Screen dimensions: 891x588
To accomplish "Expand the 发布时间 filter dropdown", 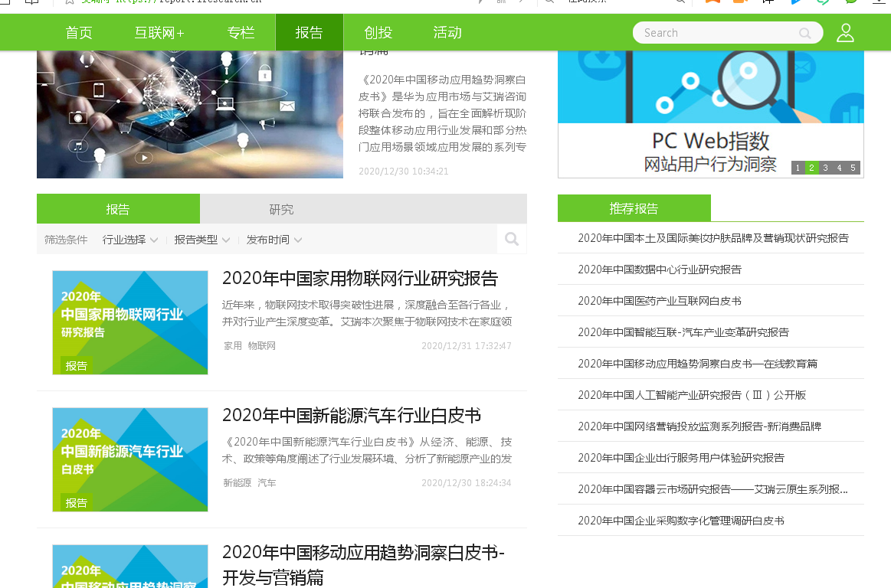I will 274,240.
